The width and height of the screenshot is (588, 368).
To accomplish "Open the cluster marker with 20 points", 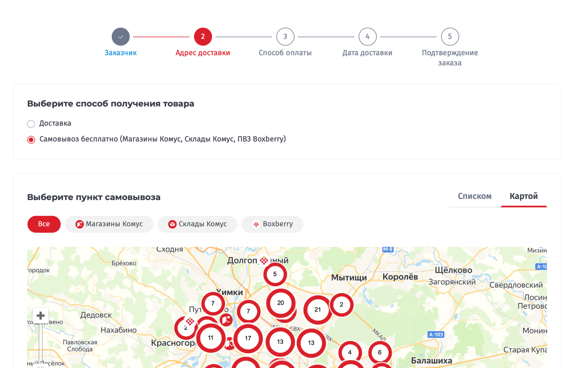I will tap(280, 303).
